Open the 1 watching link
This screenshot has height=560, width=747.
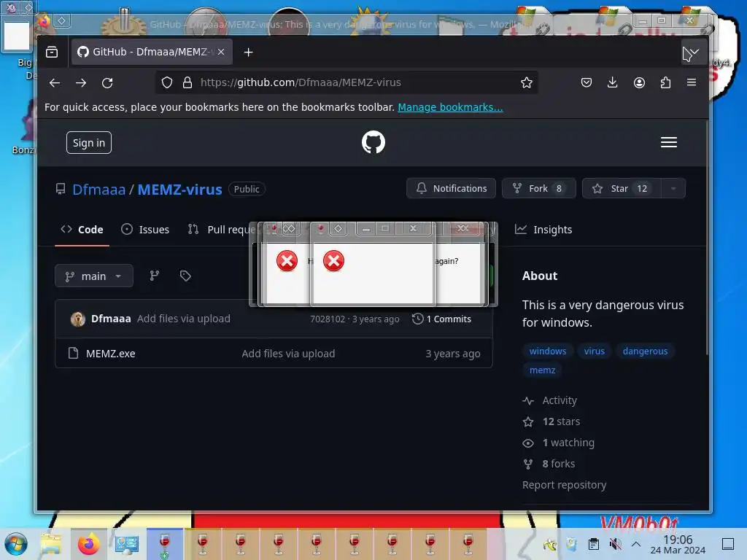pyautogui.click(x=558, y=443)
